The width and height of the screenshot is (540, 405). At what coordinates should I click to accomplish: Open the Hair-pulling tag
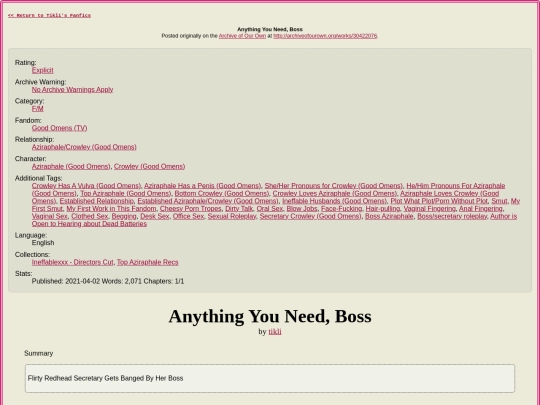pyautogui.click(x=383, y=209)
